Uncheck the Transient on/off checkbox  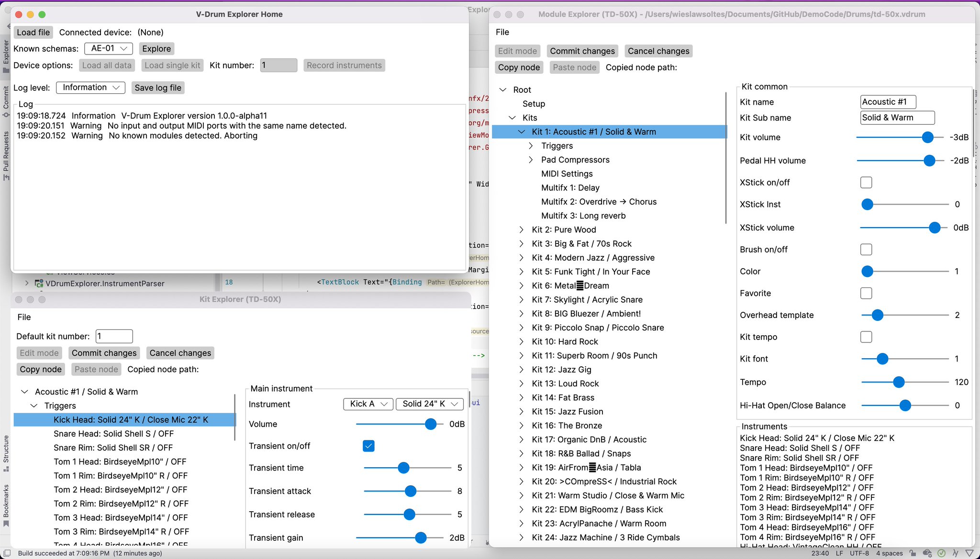368,446
